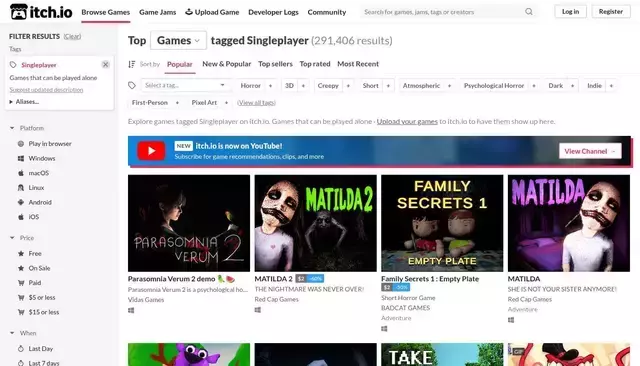
Task: Filter by Windows platform
Action: point(37,158)
